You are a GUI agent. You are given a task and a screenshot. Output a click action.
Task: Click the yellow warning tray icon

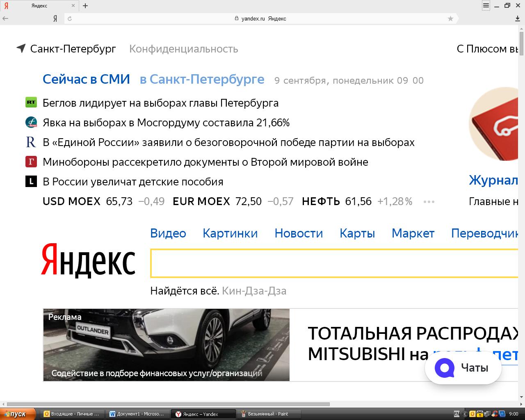point(479,414)
